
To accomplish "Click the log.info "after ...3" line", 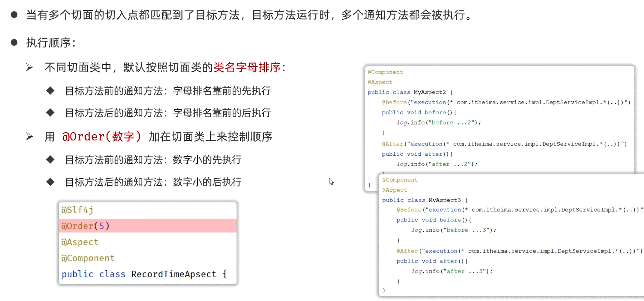I will [452, 271].
